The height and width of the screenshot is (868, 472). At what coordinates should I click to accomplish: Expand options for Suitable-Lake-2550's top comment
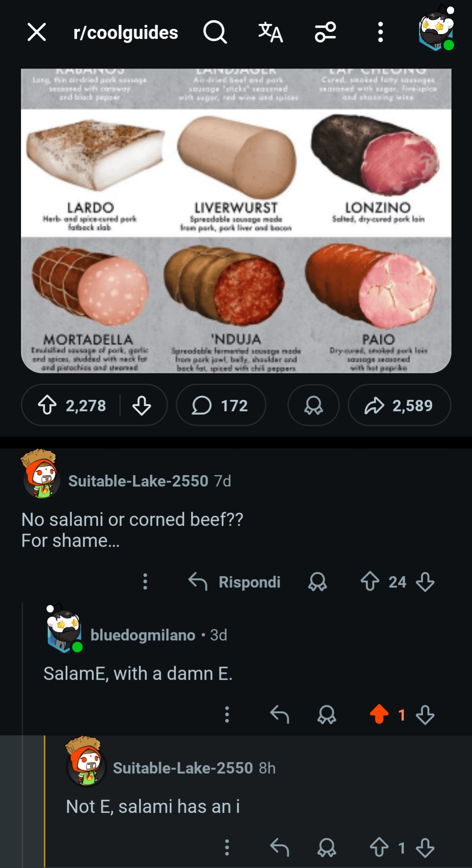[146, 582]
